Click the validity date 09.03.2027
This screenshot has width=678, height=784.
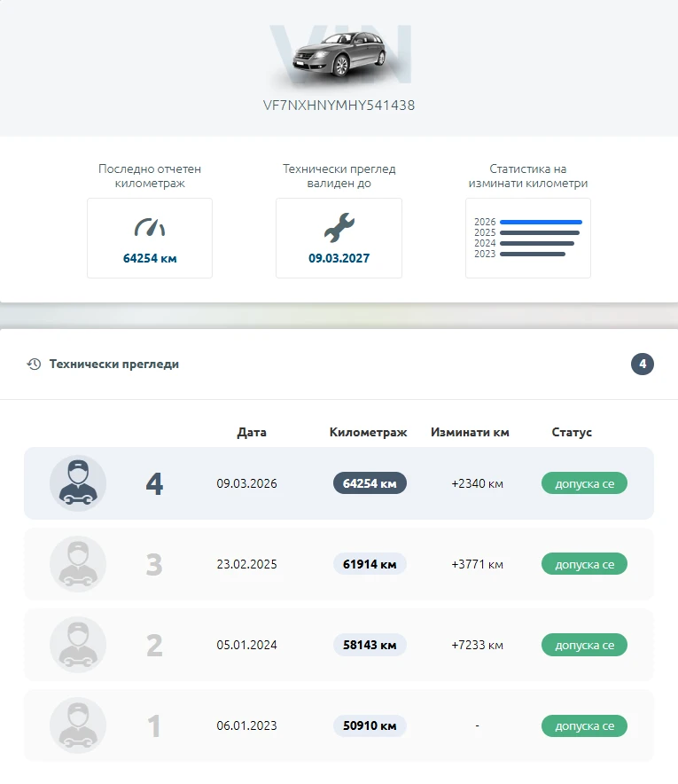click(339, 258)
